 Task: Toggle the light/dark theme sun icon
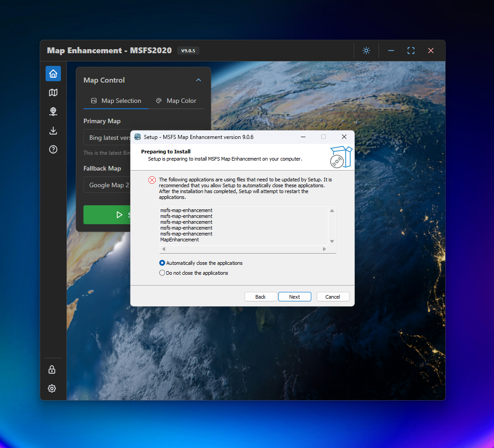pyautogui.click(x=366, y=51)
